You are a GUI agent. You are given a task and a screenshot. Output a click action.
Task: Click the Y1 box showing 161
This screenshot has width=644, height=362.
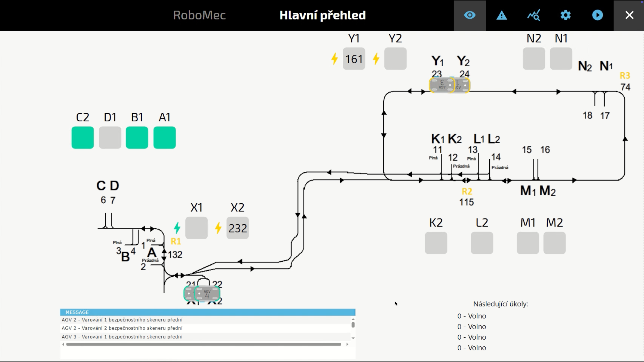pyautogui.click(x=354, y=59)
